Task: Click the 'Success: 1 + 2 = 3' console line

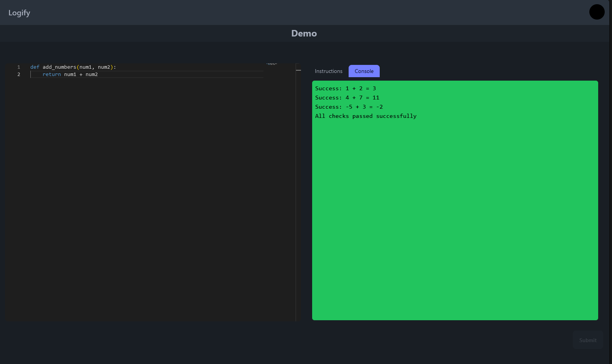Action: point(346,88)
